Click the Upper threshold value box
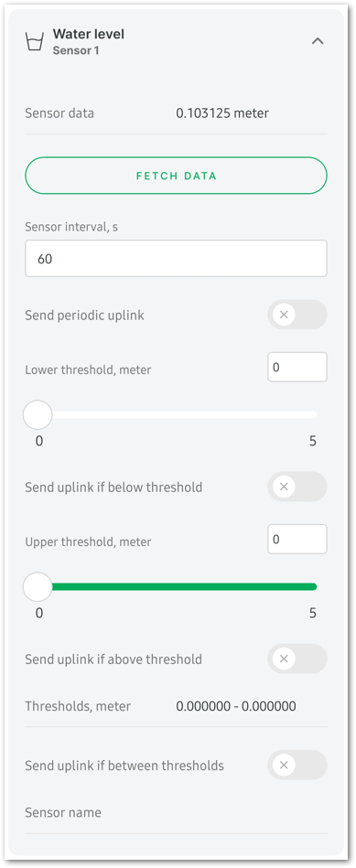 297,539
